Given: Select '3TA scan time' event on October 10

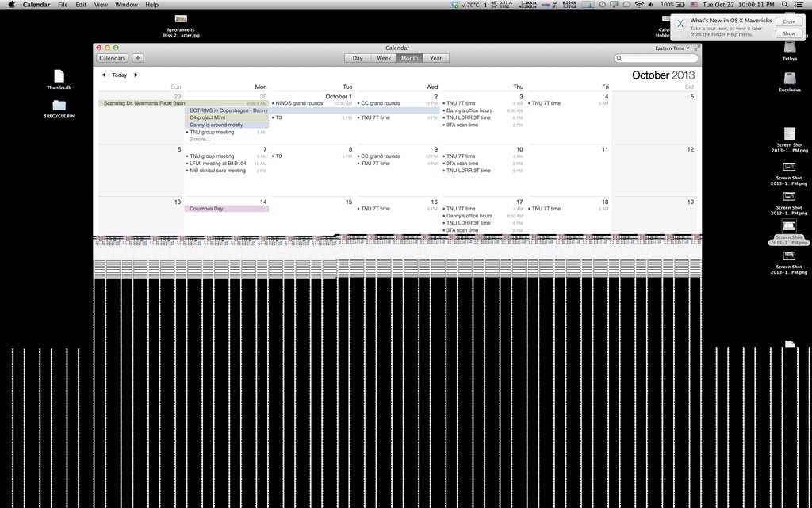Looking at the screenshot, I should tap(483, 164).
